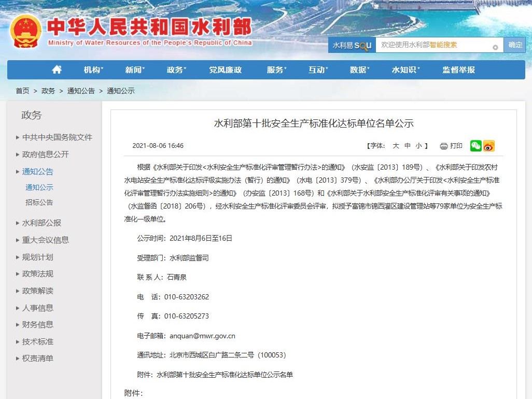Set font size to small (小)
This screenshot has width=532, height=399.
point(418,146)
